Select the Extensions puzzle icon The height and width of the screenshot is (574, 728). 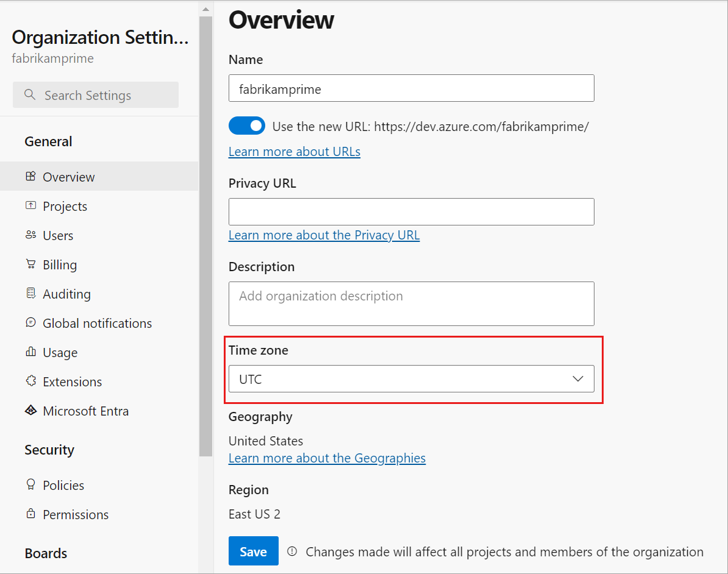[30, 381]
